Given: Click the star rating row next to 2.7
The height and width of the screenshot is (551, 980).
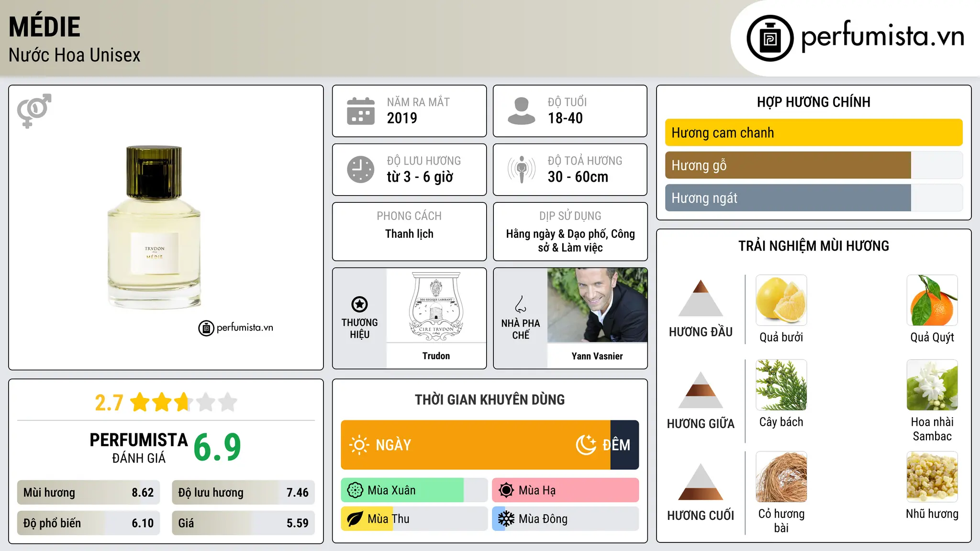Looking at the screenshot, I should click(x=183, y=402).
